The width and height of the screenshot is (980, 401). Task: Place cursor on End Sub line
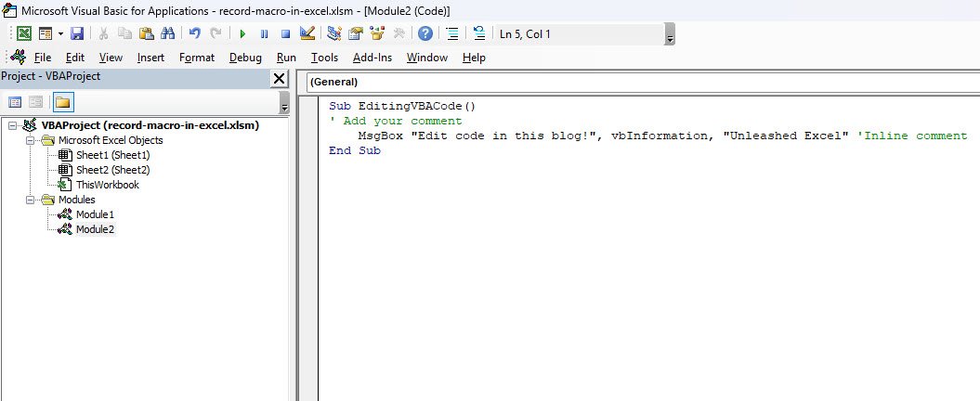coord(354,150)
